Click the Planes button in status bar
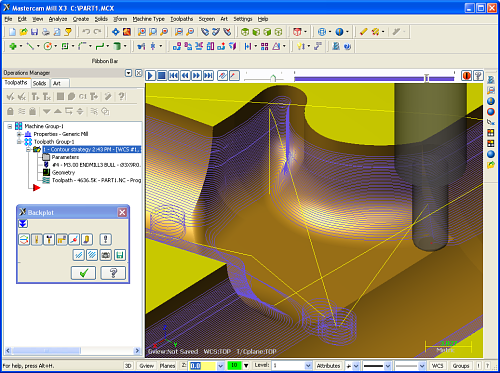The image size is (500, 373). [x=167, y=366]
